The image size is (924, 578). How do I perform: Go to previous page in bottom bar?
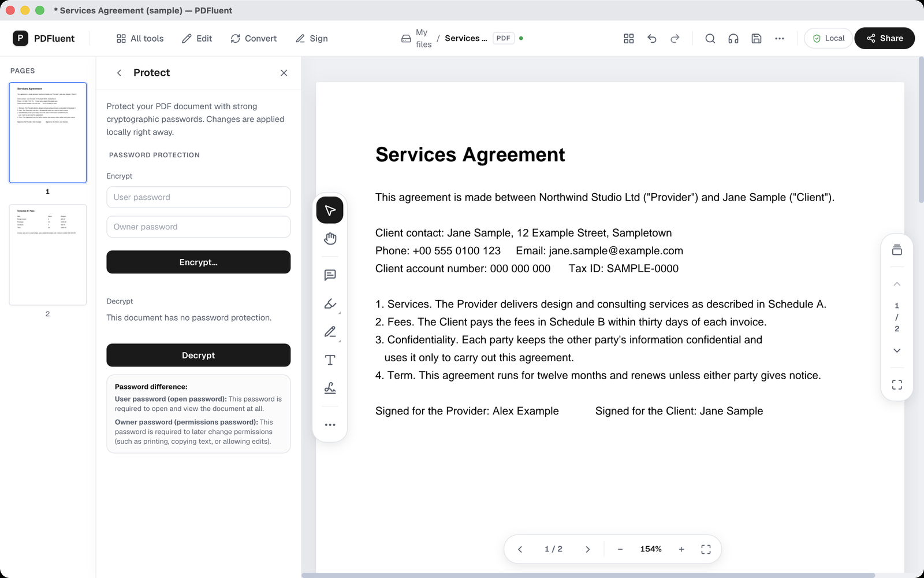coord(520,549)
